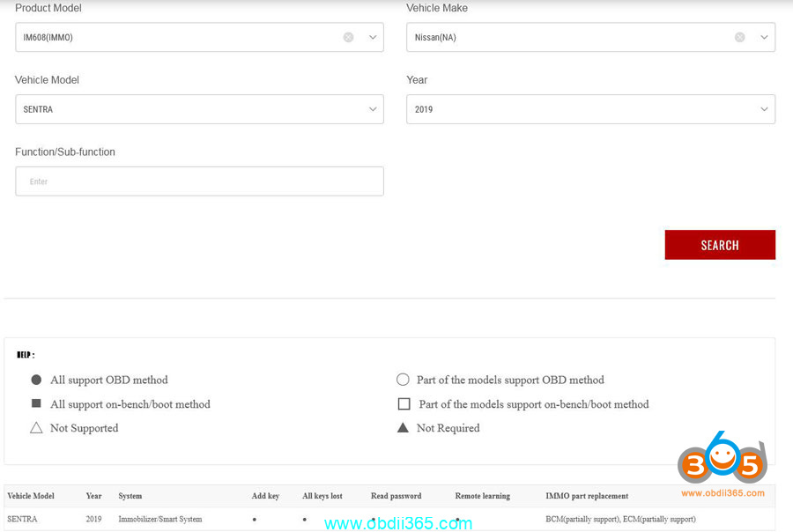
Task: Click the hollow circle partial OBD icon
Action: [403, 380]
